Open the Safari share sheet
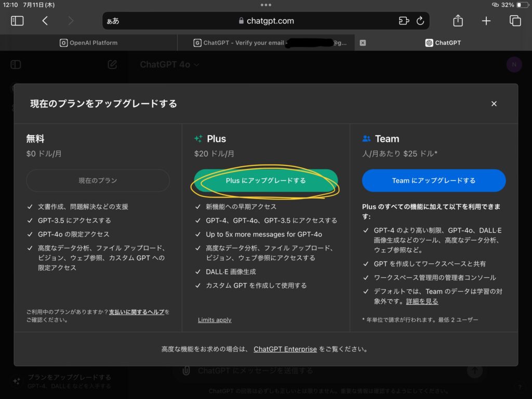The image size is (532, 399). [x=458, y=20]
